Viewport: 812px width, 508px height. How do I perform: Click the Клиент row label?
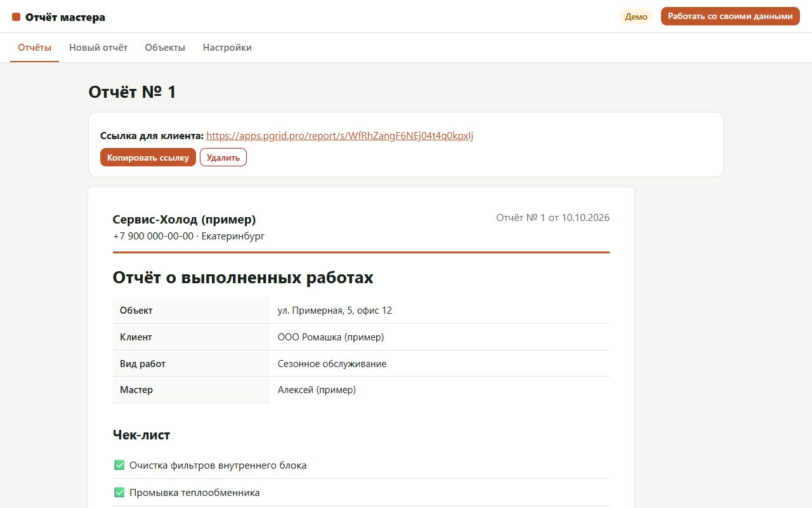pos(136,337)
